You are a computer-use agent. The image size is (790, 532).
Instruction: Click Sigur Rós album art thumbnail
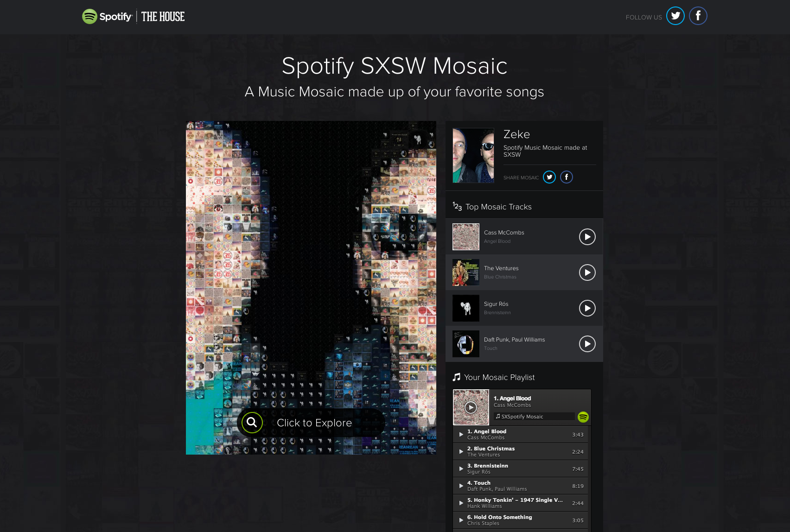pos(465,308)
